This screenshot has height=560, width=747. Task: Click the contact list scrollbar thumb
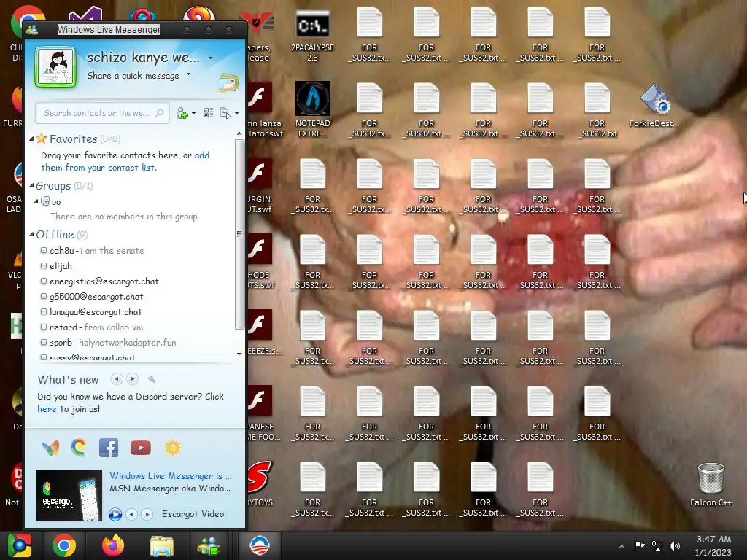(239, 234)
